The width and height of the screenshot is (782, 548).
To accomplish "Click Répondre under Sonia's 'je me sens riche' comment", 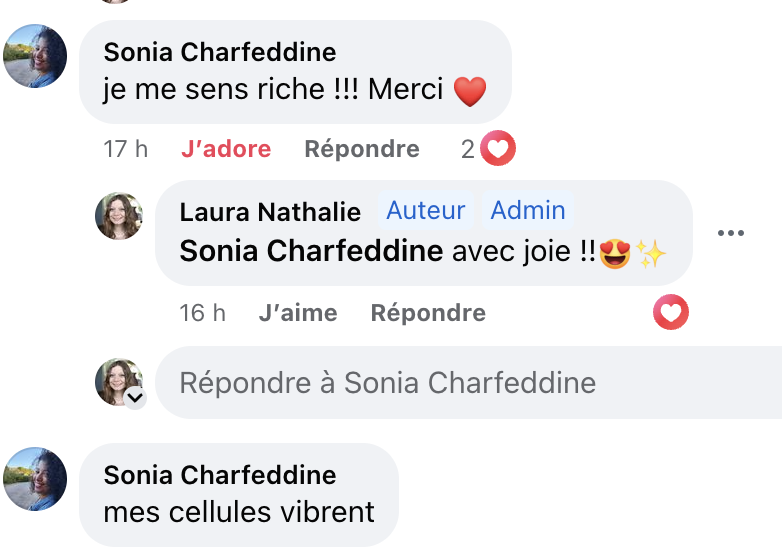I will [x=362, y=149].
